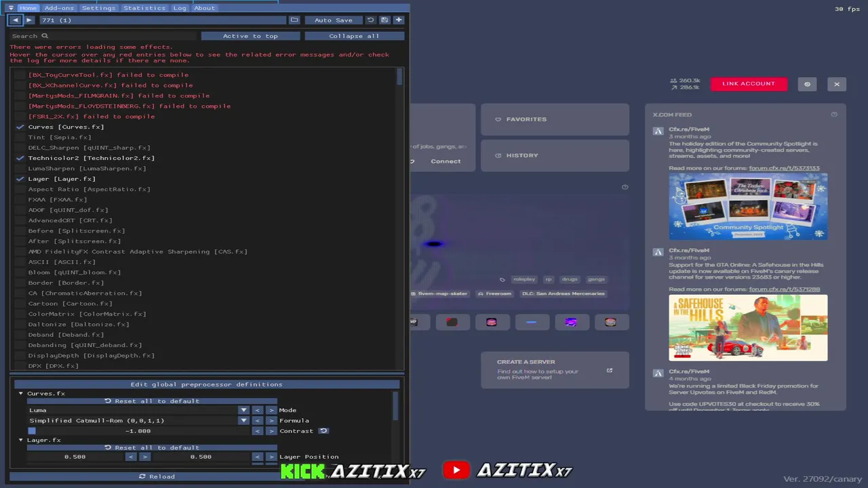
Task: Open the Mode dropdown arrow (Luma)
Action: click(243, 410)
